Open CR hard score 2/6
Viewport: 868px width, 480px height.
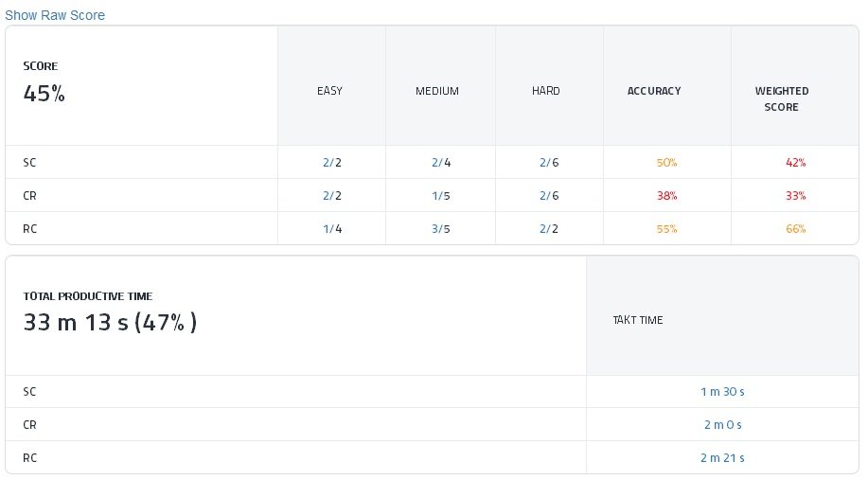[x=549, y=195]
